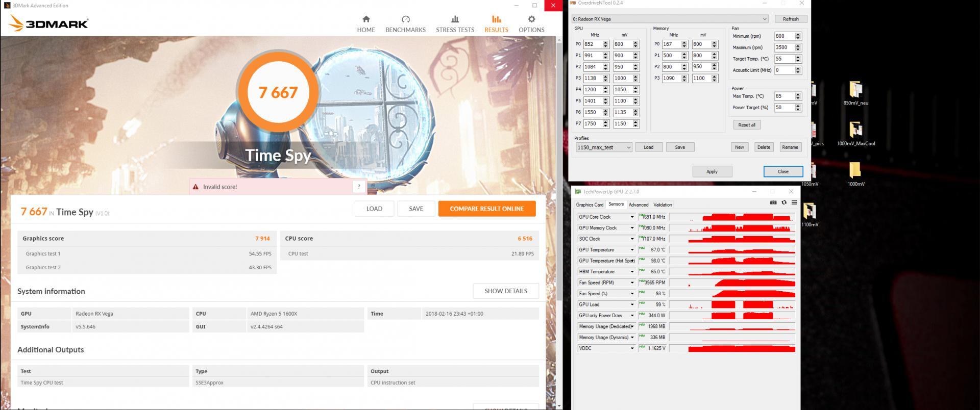Increase Memory P3 mV with up spinner
The height and width of the screenshot is (410, 980).
pos(715,76)
